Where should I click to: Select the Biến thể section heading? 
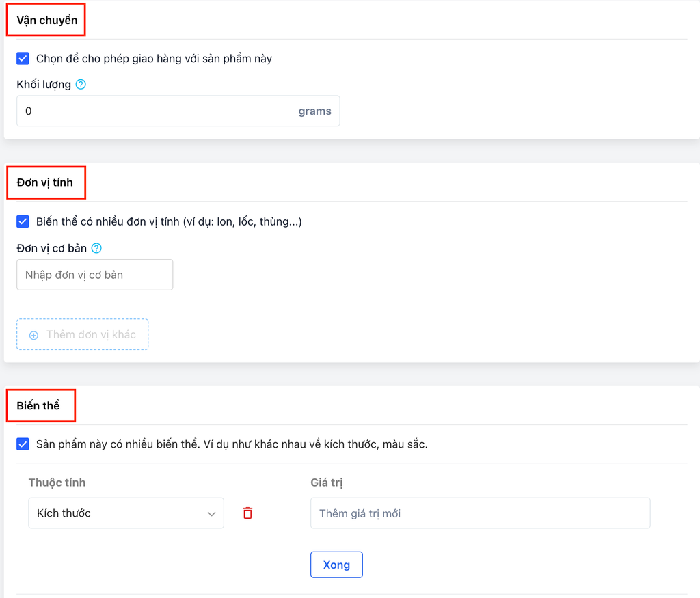pos(38,405)
